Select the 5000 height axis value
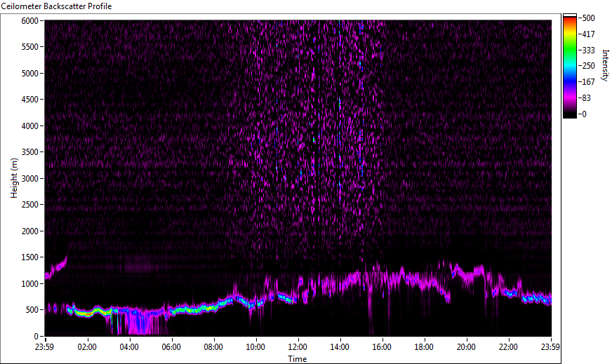Screen dimensions: 612x364 click(29, 74)
